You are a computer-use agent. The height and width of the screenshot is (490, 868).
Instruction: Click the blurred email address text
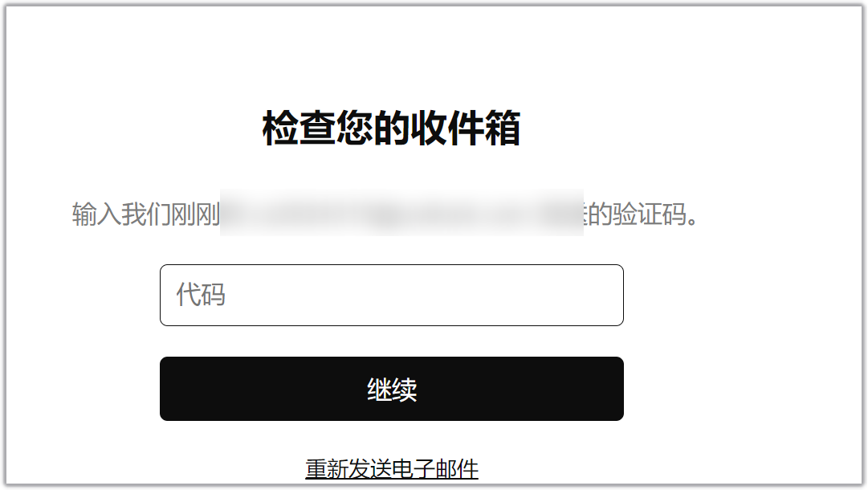401,213
